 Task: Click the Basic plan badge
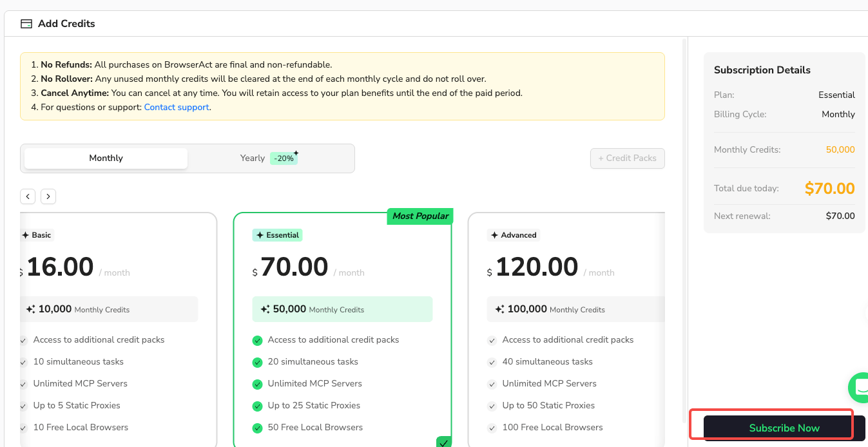pyautogui.click(x=37, y=235)
